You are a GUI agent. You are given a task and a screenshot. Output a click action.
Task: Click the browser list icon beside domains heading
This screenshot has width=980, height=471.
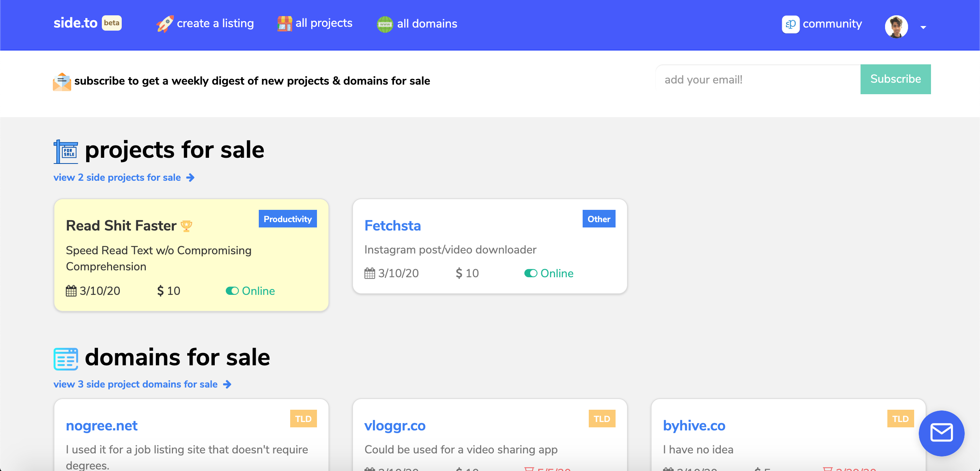[x=66, y=359]
